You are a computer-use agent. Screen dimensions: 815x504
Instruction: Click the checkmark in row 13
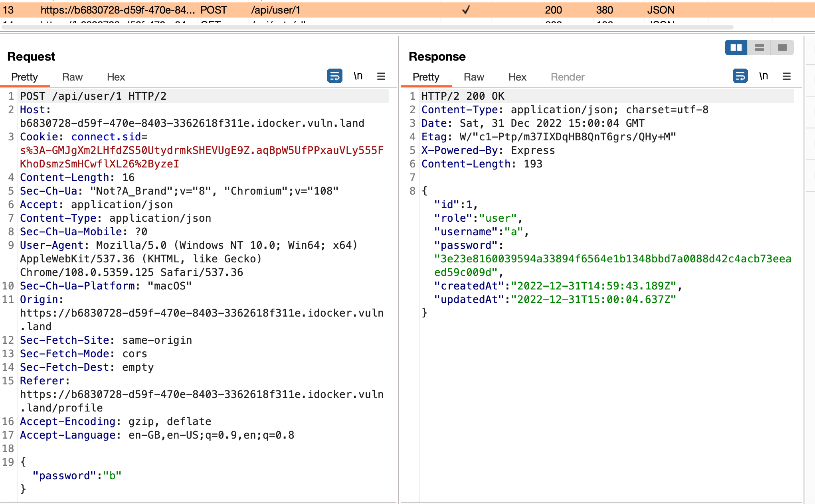(466, 10)
